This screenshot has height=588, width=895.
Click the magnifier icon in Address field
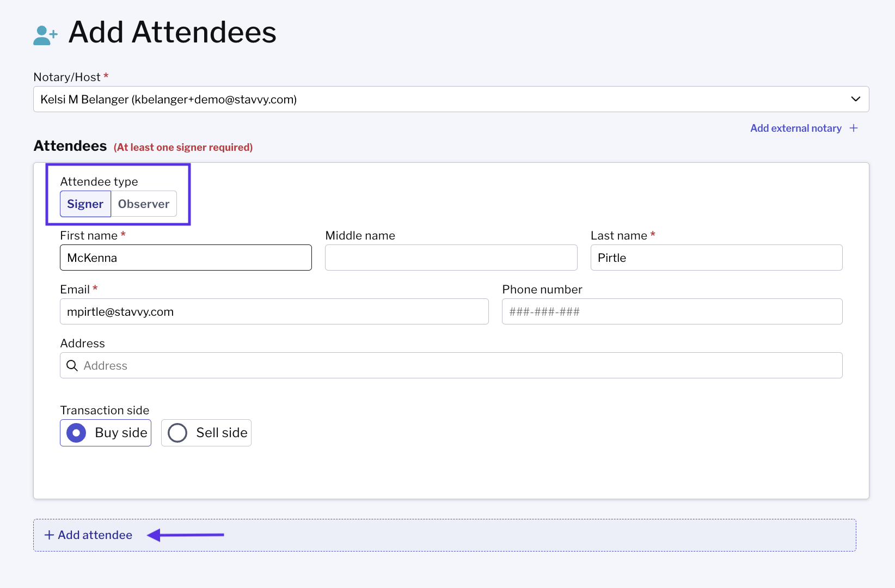[72, 365]
